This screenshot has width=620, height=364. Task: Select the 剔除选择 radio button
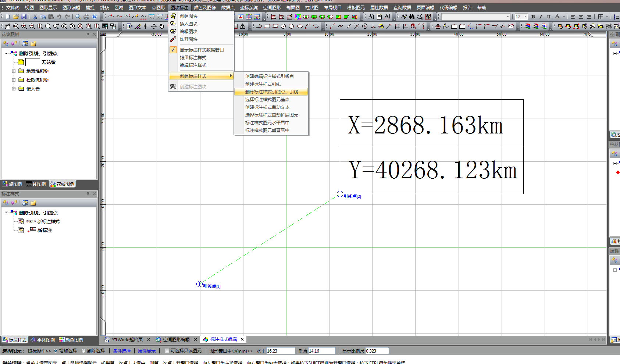tap(83, 351)
